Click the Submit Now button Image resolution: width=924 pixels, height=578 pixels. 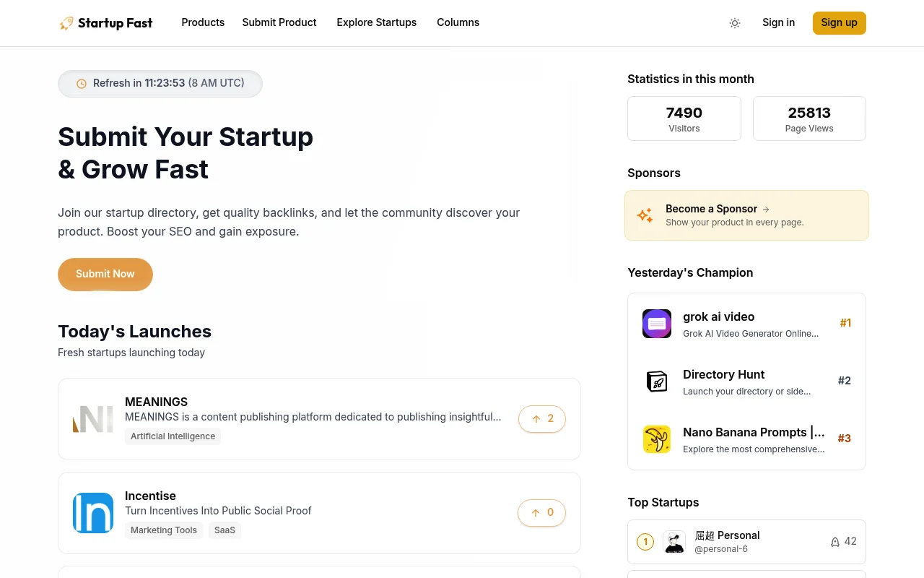[105, 274]
